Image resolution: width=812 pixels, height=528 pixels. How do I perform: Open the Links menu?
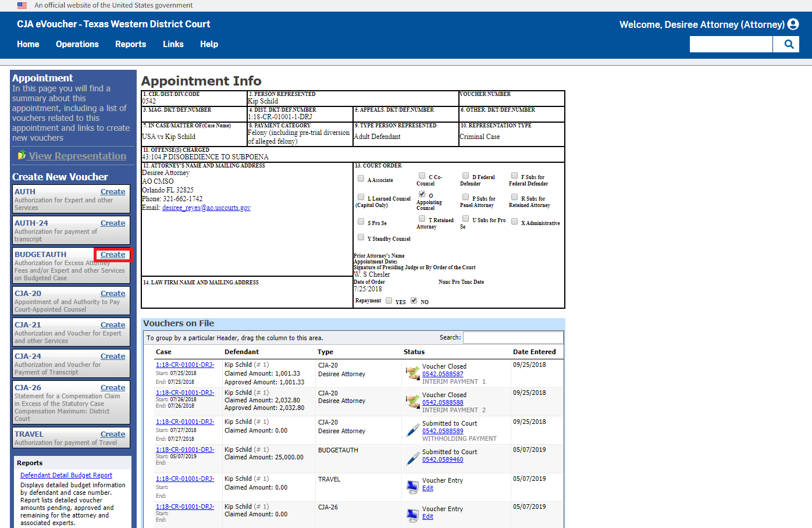tap(173, 44)
